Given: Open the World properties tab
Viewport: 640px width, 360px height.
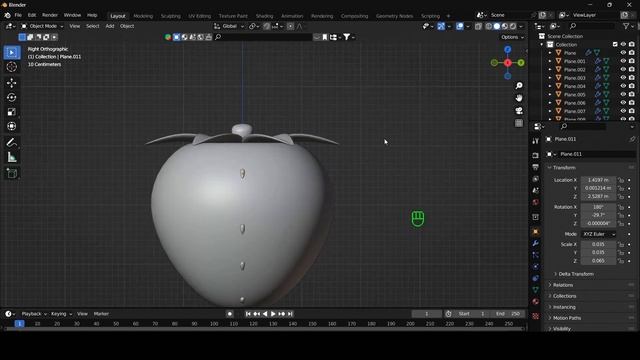Looking at the screenshot, I should coord(536,202).
